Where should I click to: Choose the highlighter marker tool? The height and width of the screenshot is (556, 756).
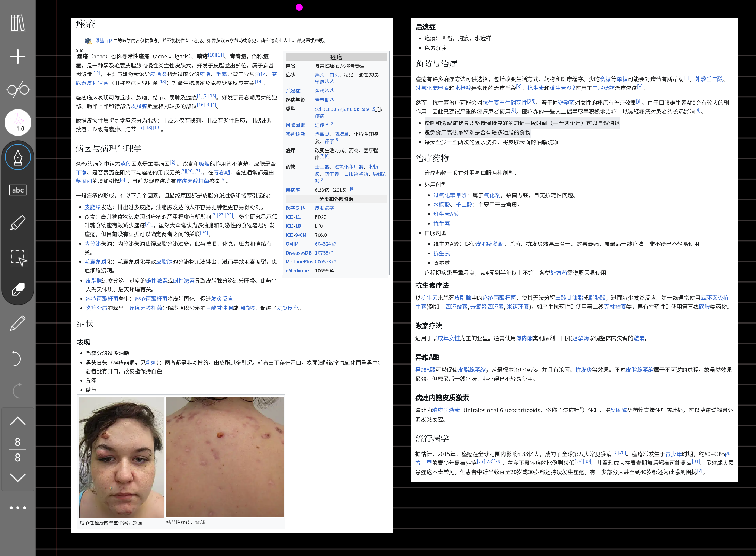18,223
